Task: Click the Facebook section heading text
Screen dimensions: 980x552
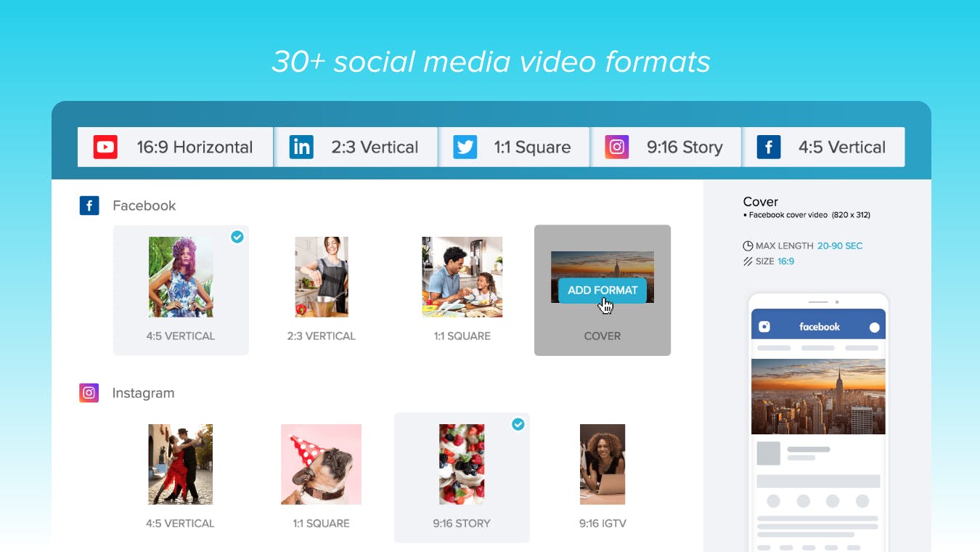Action: pyautogui.click(x=144, y=206)
